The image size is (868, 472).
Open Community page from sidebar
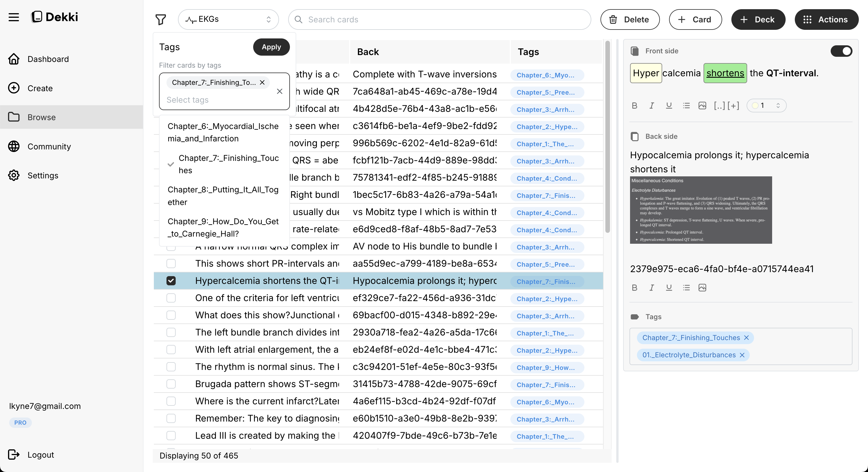point(49,147)
